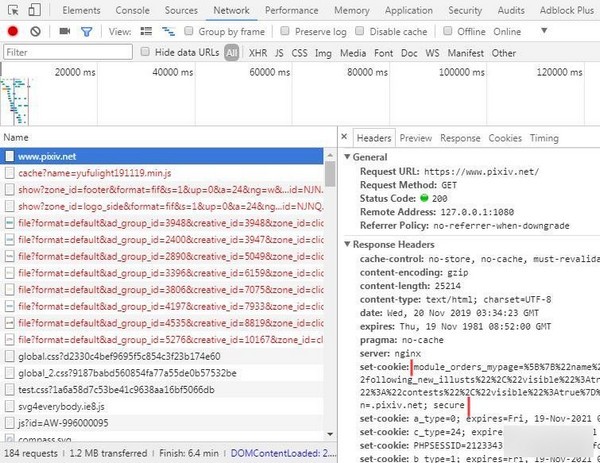The width and height of the screenshot is (600, 463).
Task: Check the Disable cache option
Action: 363,31
